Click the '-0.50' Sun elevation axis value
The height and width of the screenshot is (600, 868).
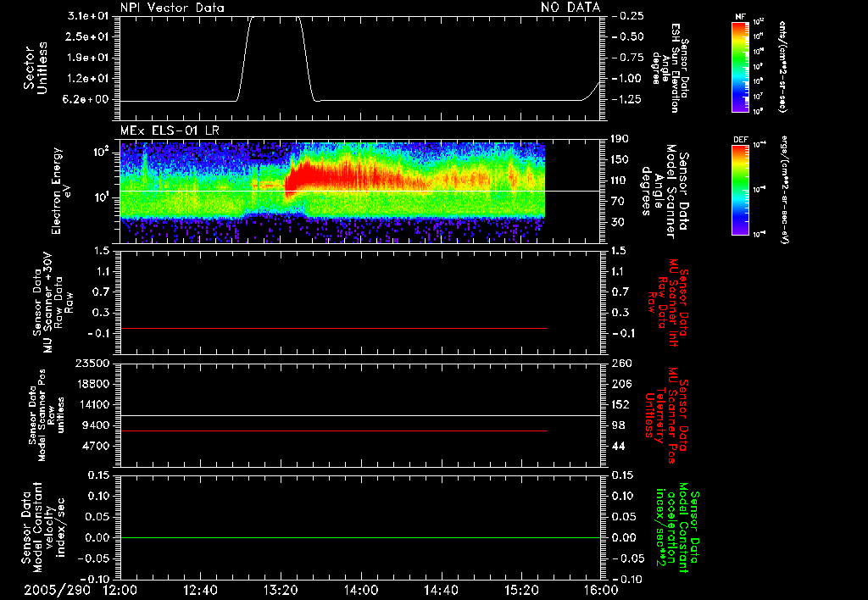point(628,36)
